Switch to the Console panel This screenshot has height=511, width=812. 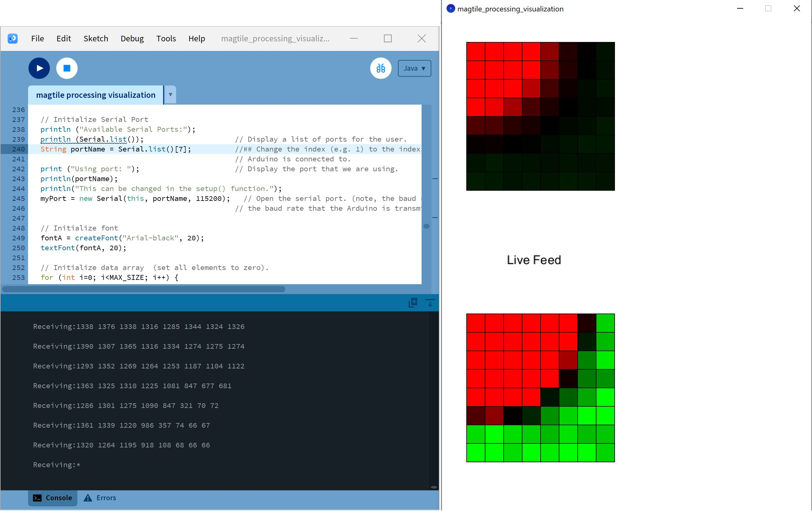point(53,498)
